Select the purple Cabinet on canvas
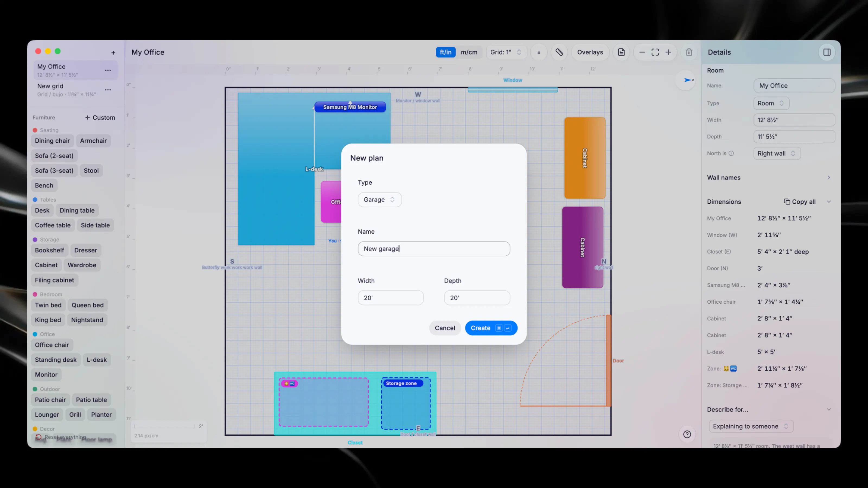The height and width of the screenshot is (488, 868). click(582, 247)
